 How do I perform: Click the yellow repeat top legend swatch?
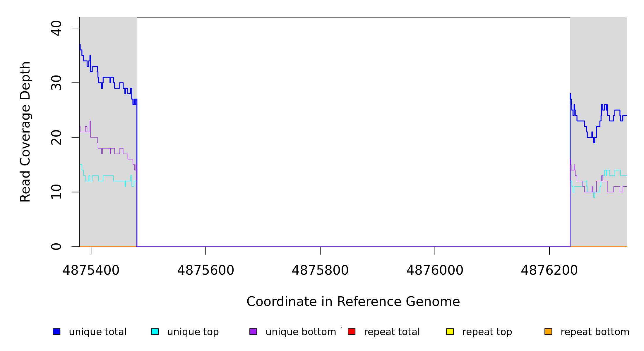[x=450, y=331]
